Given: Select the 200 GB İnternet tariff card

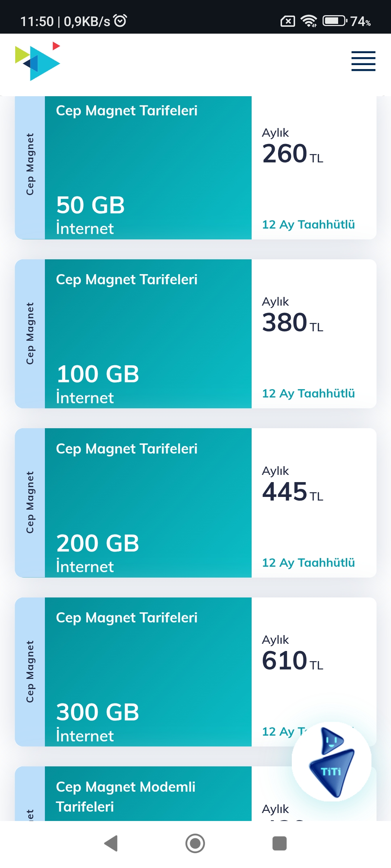Looking at the screenshot, I should (x=195, y=503).
